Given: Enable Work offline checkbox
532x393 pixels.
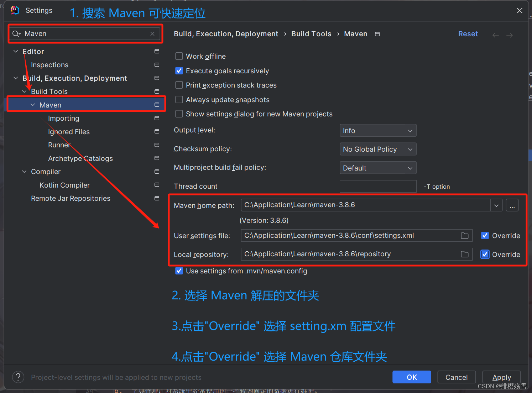Looking at the screenshot, I should 179,56.
